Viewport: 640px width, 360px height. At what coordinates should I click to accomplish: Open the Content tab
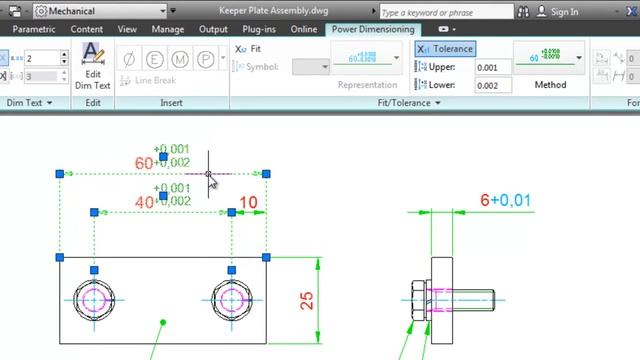pyautogui.click(x=87, y=29)
